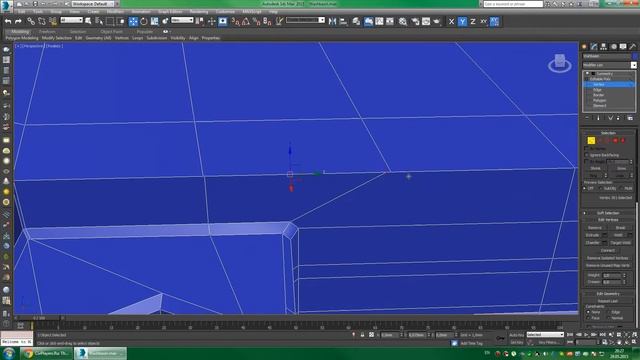Open the Graph Editors menu
This screenshot has height=360, width=640.
point(170,12)
